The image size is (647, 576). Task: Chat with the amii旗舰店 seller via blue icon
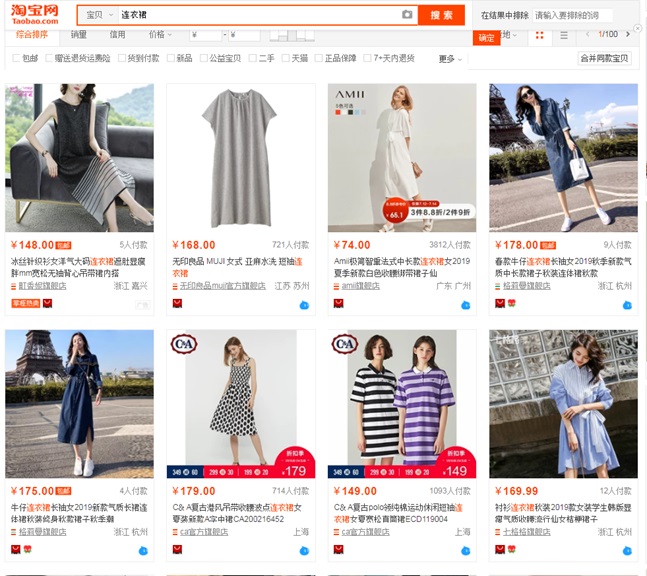click(465, 305)
